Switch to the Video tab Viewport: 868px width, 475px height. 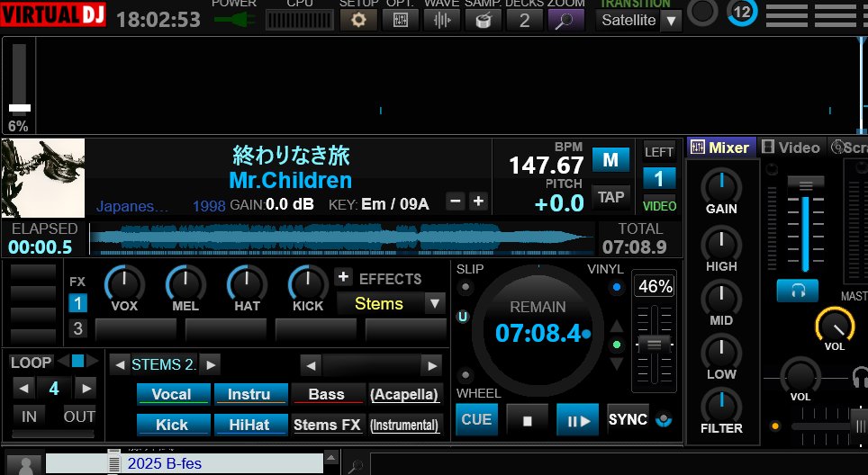pyautogui.click(x=791, y=148)
